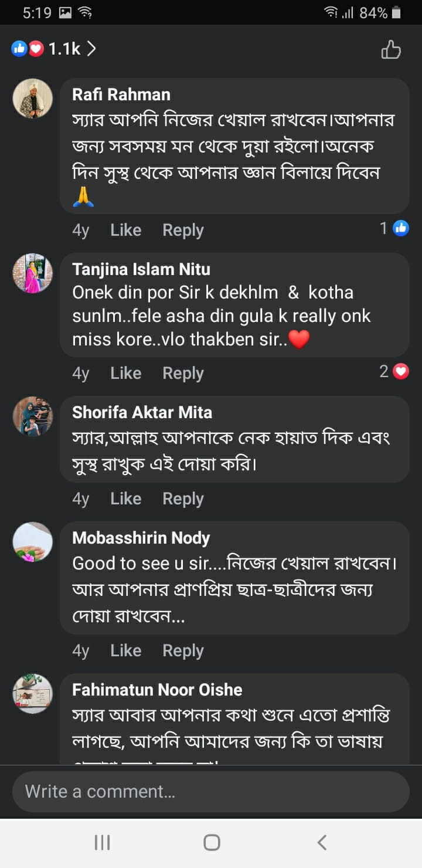The image size is (422, 868).
Task: Open Shorifa Aktar Mita's profile photo
Action: click(33, 416)
